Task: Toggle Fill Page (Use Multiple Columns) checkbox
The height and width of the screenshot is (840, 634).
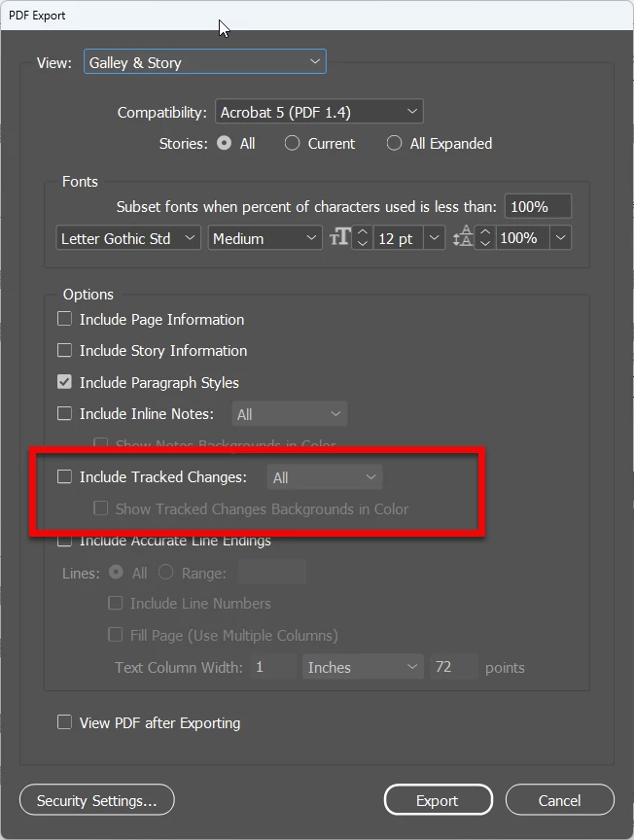Action: 115,635
